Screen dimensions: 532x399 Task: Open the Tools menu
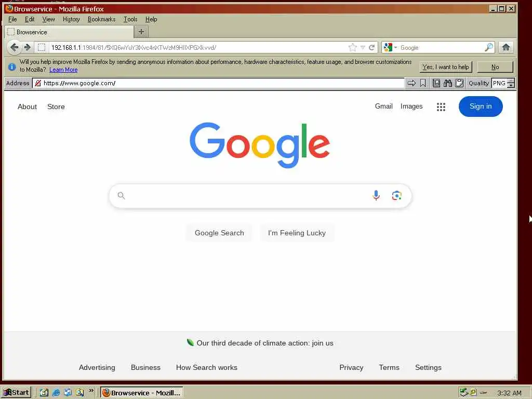[x=130, y=19]
